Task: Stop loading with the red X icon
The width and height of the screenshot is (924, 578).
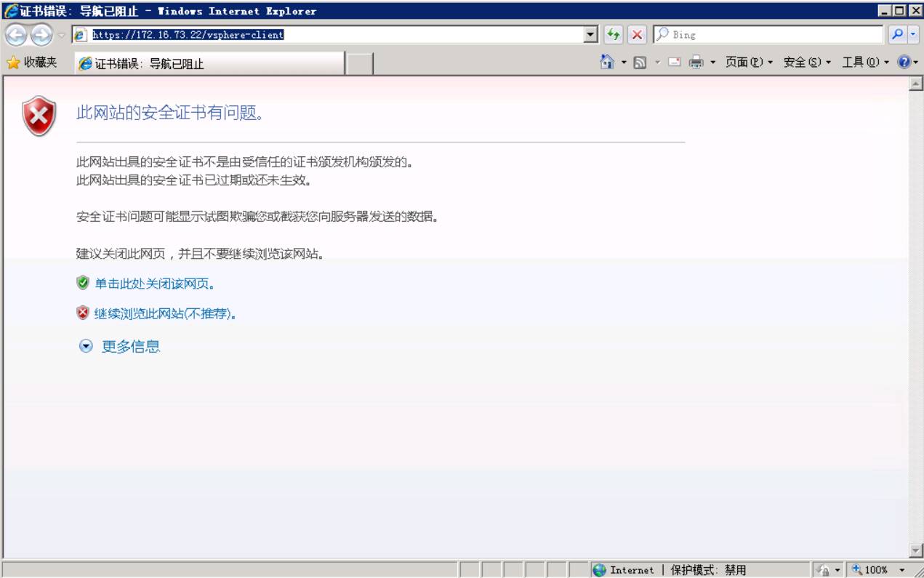Action: (x=637, y=34)
